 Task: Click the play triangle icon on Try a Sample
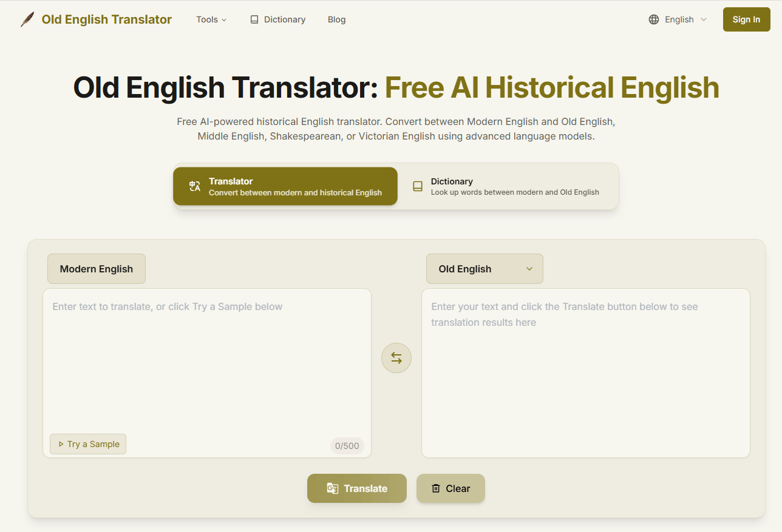61,444
